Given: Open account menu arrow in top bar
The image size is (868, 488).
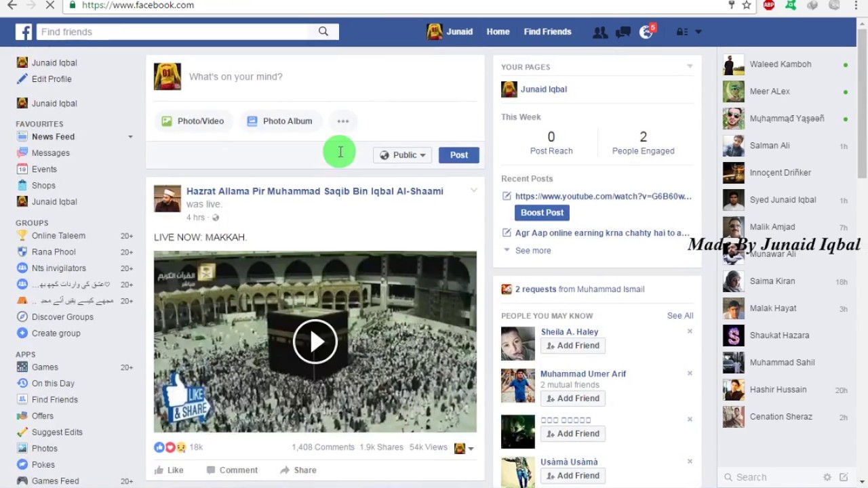Looking at the screenshot, I should click(698, 32).
